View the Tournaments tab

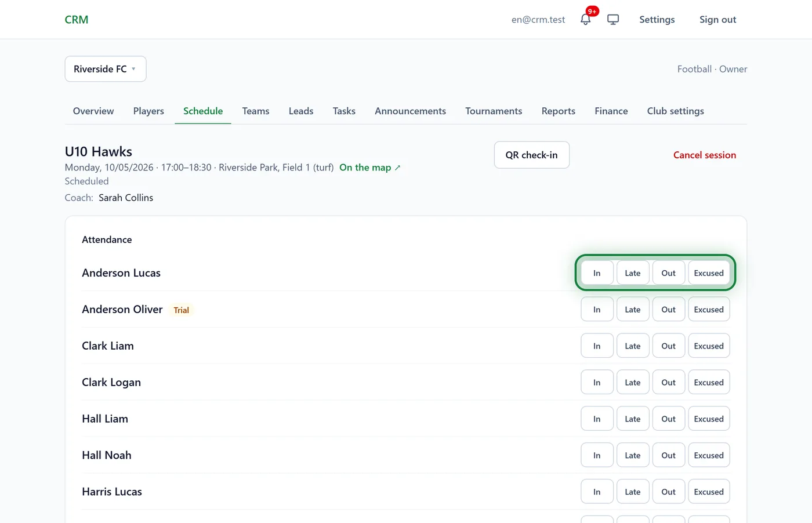coord(494,111)
